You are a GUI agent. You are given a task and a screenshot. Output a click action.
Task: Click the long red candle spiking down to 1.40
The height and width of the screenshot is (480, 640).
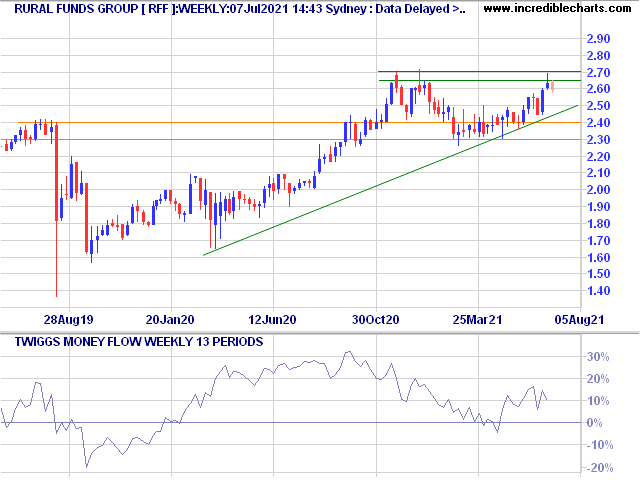[56, 209]
